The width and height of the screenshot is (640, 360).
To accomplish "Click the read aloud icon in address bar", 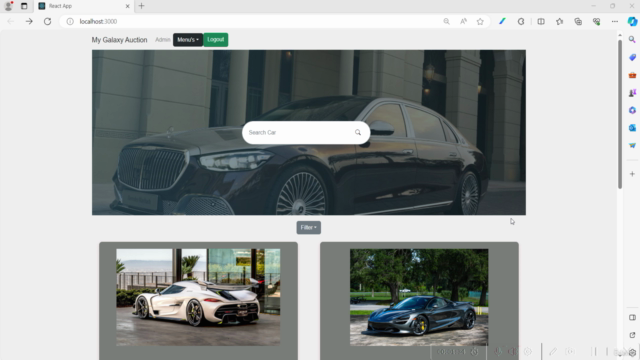I will pos(463,22).
